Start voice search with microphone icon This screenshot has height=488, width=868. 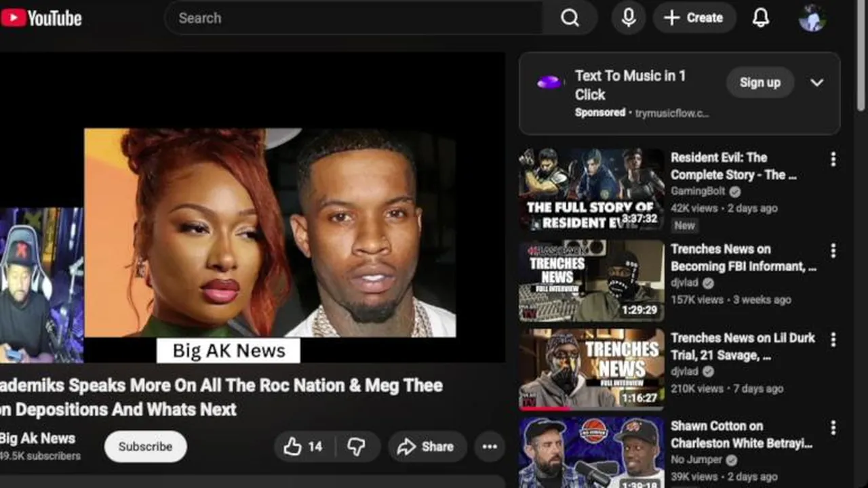click(x=629, y=18)
